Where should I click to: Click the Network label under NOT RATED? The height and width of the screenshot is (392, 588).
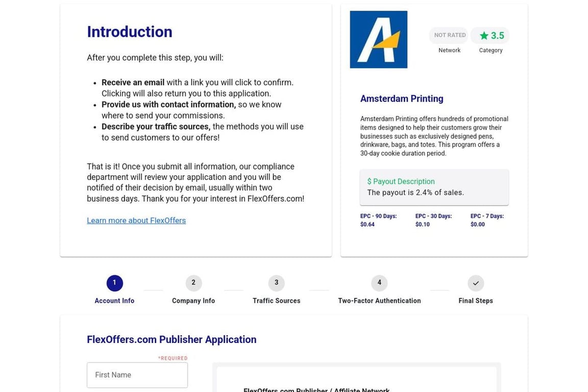(449, 50)
